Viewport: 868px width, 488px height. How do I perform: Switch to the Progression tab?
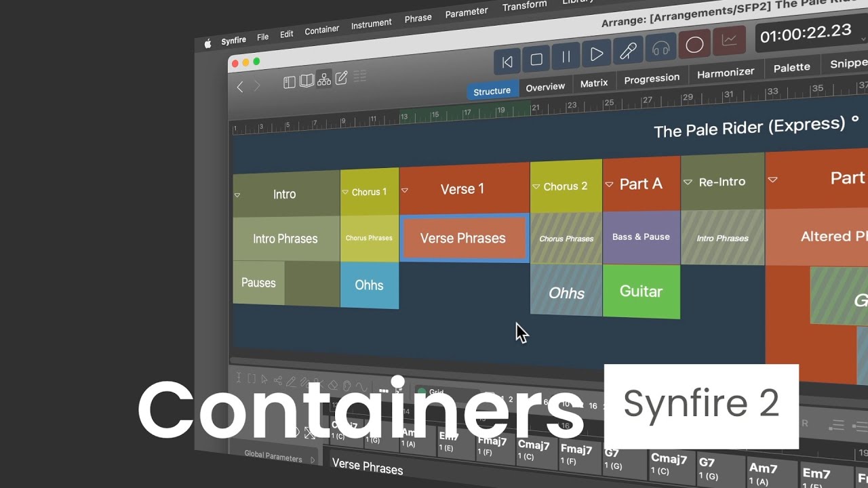[x=652, y=78]
